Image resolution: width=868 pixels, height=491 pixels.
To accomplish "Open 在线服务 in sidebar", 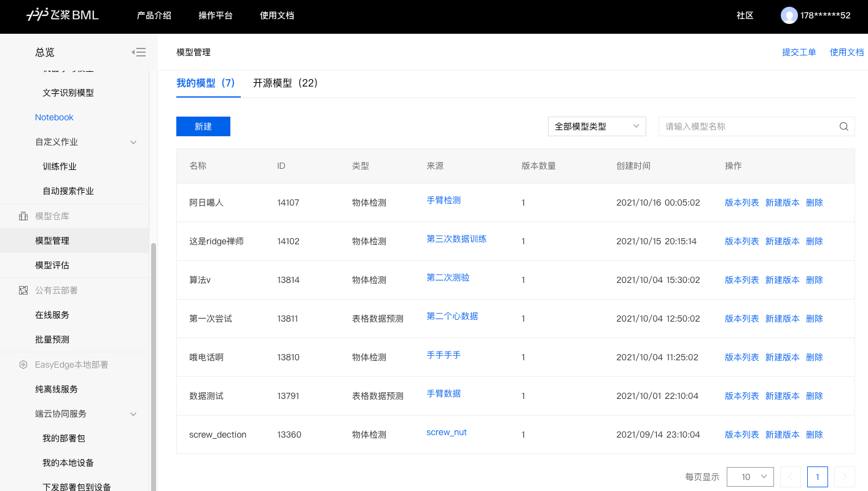I will pos(52,315).
